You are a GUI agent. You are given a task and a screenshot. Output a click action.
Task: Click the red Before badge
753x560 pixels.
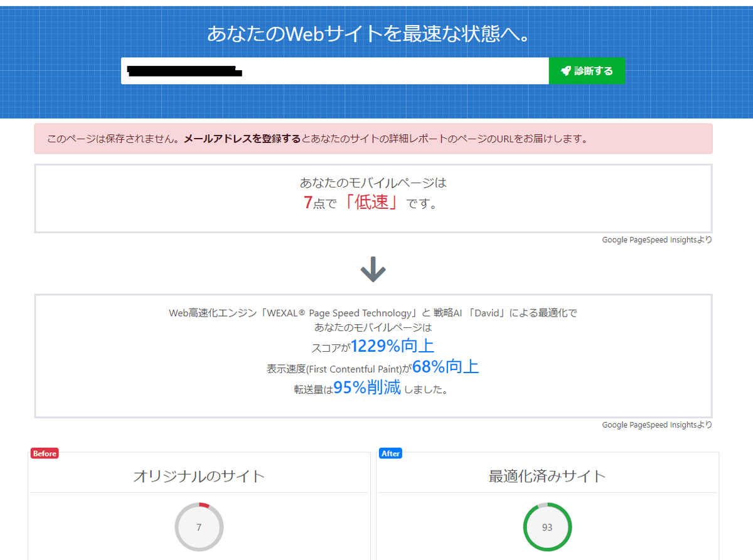[x=45, y=453]
